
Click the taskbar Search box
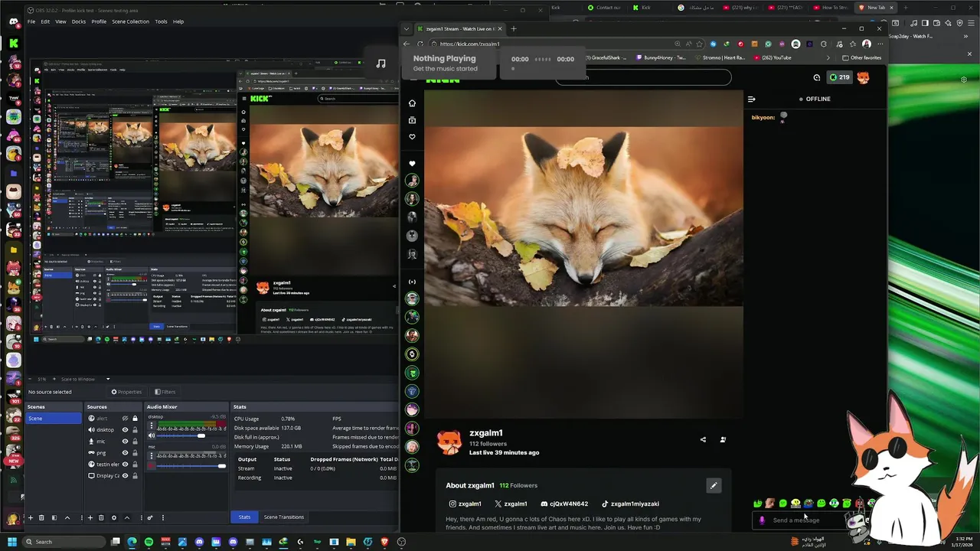pos(64,542)
